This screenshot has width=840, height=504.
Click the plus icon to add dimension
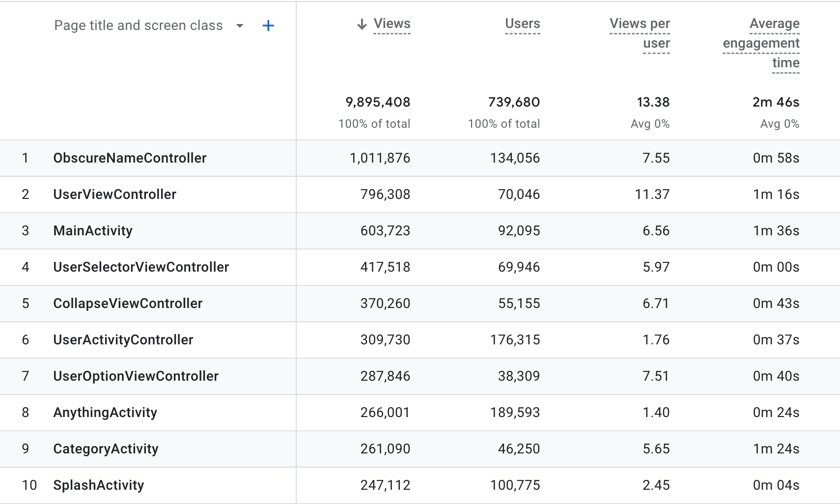coord(268,26)
